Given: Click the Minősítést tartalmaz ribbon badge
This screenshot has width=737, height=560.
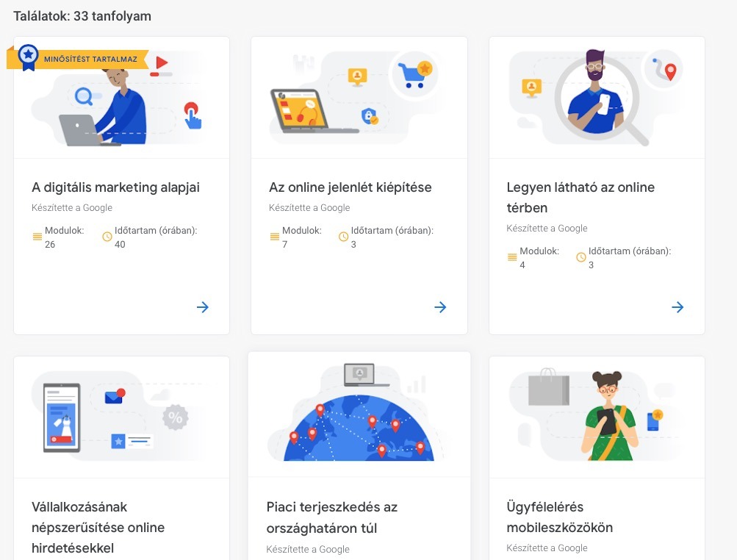Looking at the screenshot, I should (78, 59).
